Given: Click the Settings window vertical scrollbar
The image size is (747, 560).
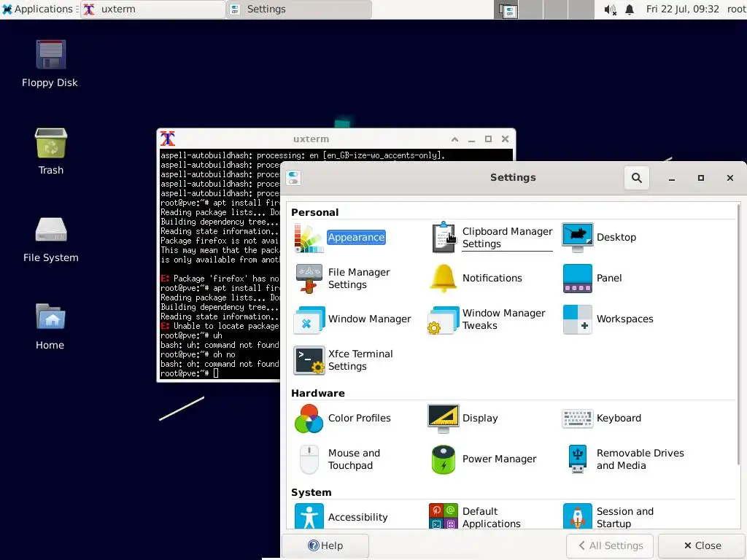Looking at the screenshot, I should pos(738,334).
